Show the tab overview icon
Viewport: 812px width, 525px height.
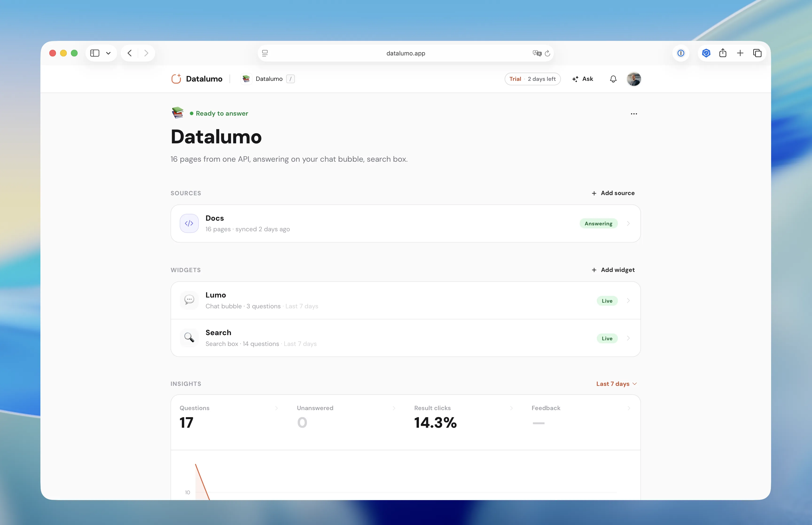pos(757,53)
